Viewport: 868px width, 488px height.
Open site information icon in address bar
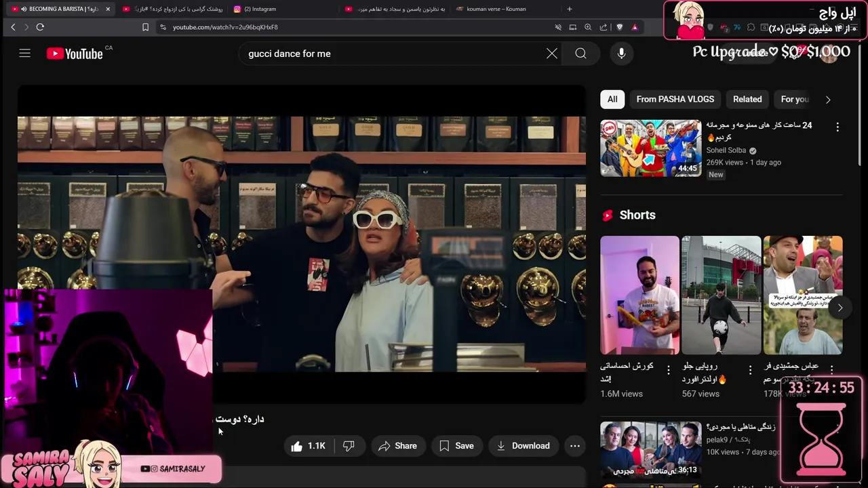[163, 27]
